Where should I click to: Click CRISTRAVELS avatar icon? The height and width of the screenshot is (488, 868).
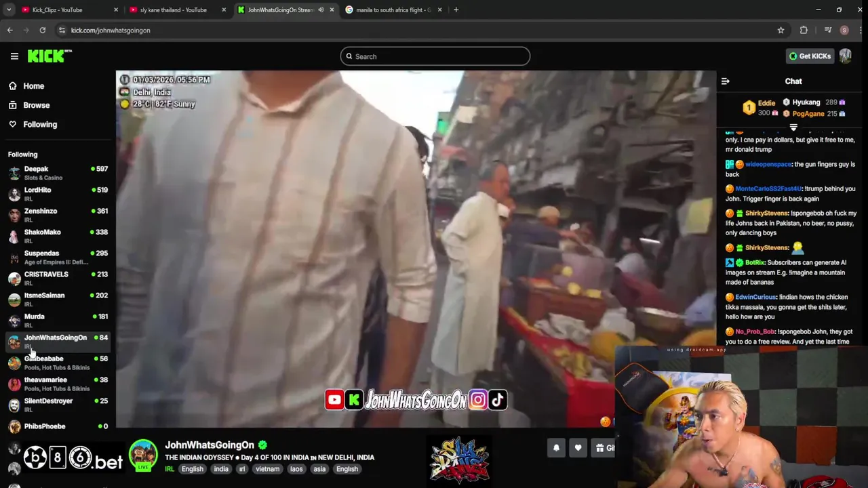click(x=14, y=278)
